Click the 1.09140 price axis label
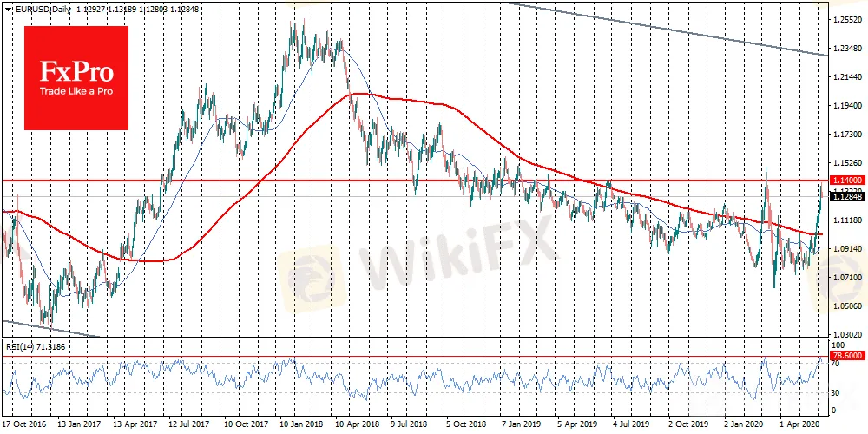The image size is (868, 434). coord(846,248)
